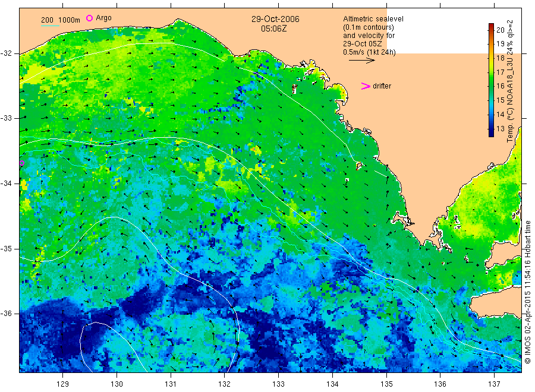Click the '17' color bar value
Screen dimensions: 535x392
pyautogui.click(x=500, y=72)
